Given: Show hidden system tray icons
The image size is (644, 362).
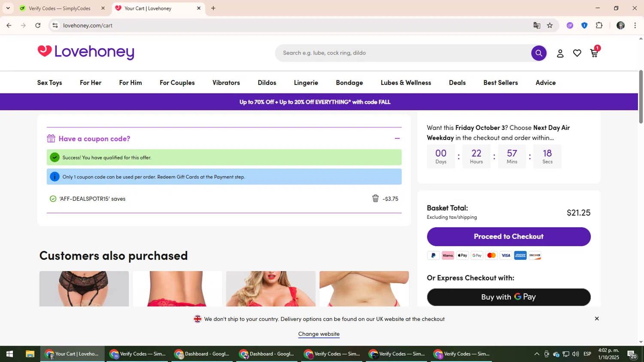Looking at the screenshot, I should click(x=537, y=354).
